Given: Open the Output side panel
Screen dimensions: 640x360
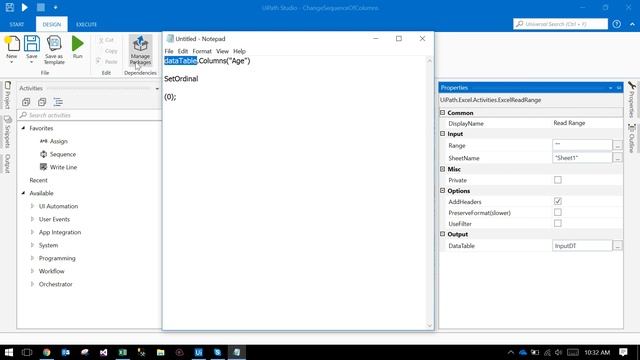Looking at the screenshot, I should point(7,163).
